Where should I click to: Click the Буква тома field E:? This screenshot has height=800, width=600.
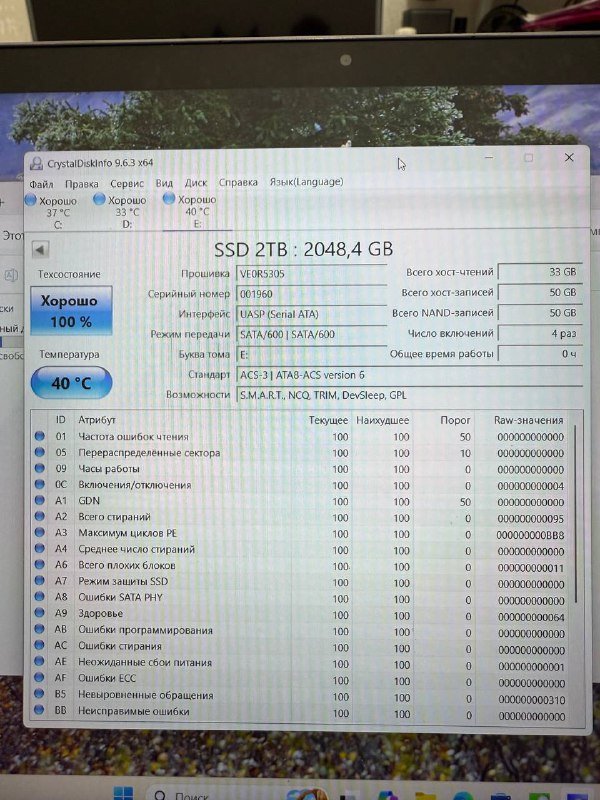[312, 355]
